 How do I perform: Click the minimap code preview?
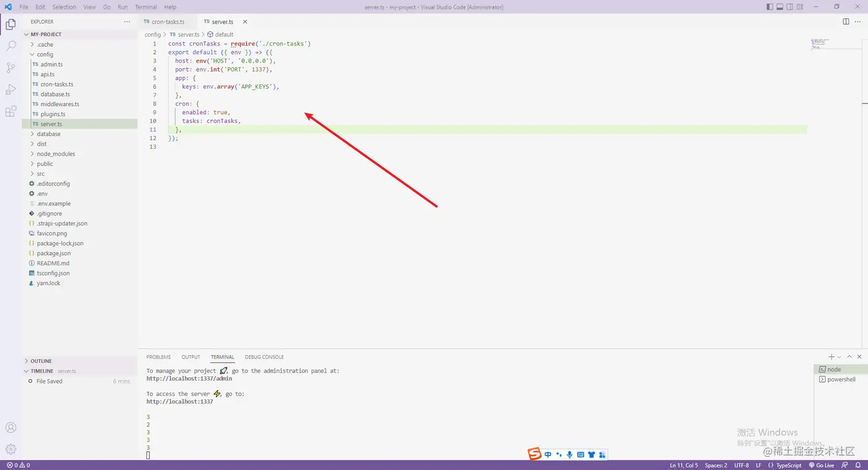point(820,44)
